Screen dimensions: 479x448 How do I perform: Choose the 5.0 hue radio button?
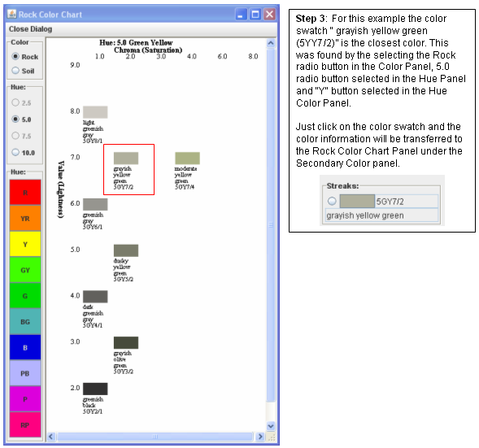tap(15, 119)
